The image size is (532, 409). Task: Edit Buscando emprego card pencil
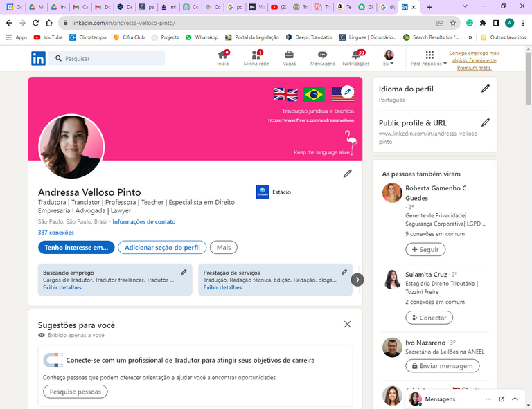(x=184, y=273)
